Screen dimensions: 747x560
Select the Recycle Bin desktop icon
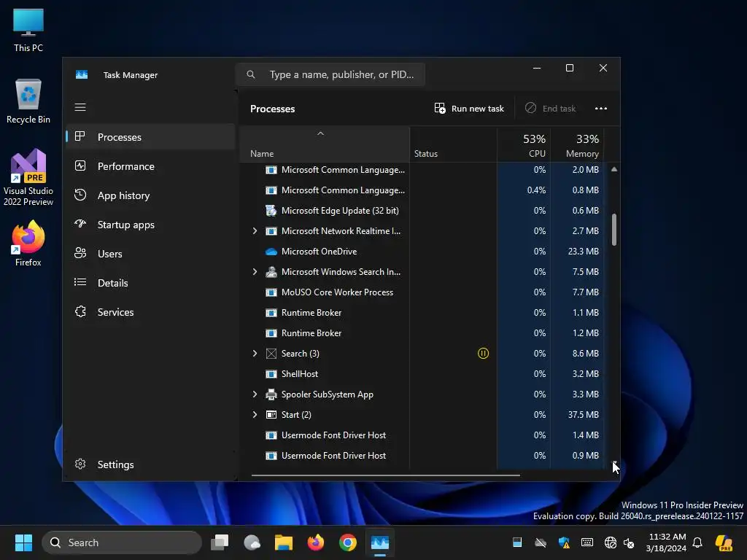click(x=28, y=101)
